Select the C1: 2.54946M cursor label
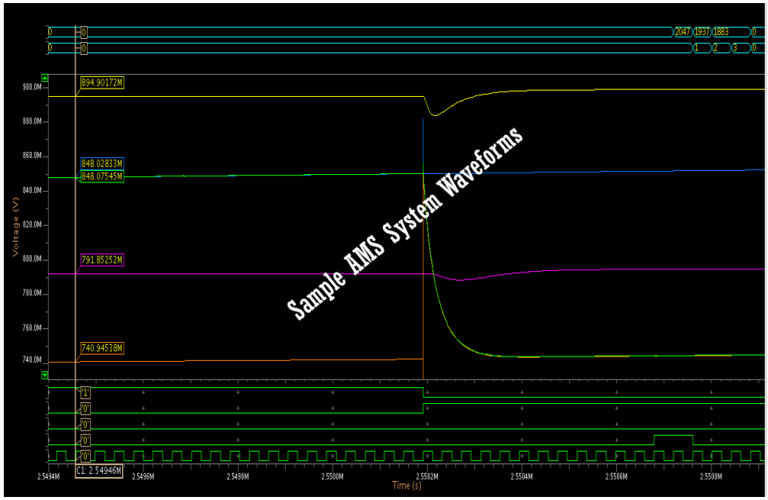Screen dimensions: 768x500 [99, 471]
